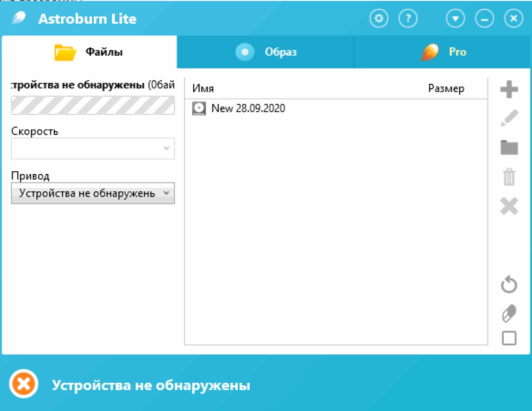Image resolution: width=532 pixels, height=411 pixels.
Task: Click the square start burn icon
Action: click(x=509, y=338)
